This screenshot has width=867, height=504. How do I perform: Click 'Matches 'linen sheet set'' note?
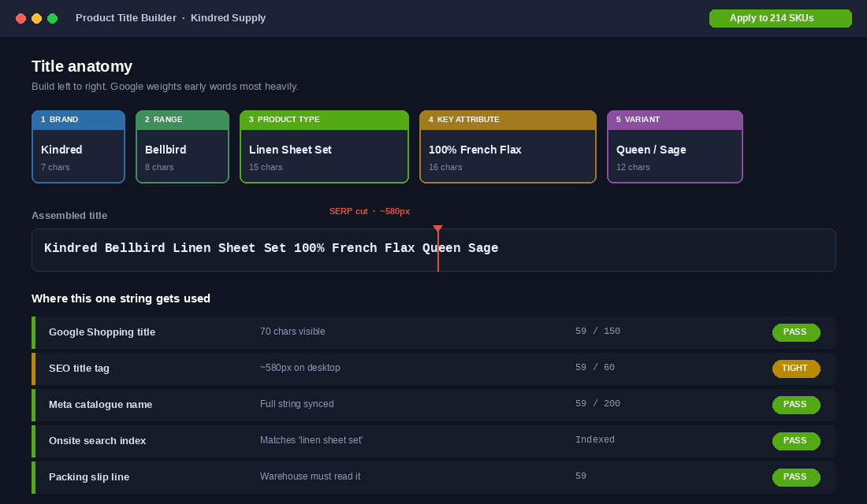click(x=311, y=440)
